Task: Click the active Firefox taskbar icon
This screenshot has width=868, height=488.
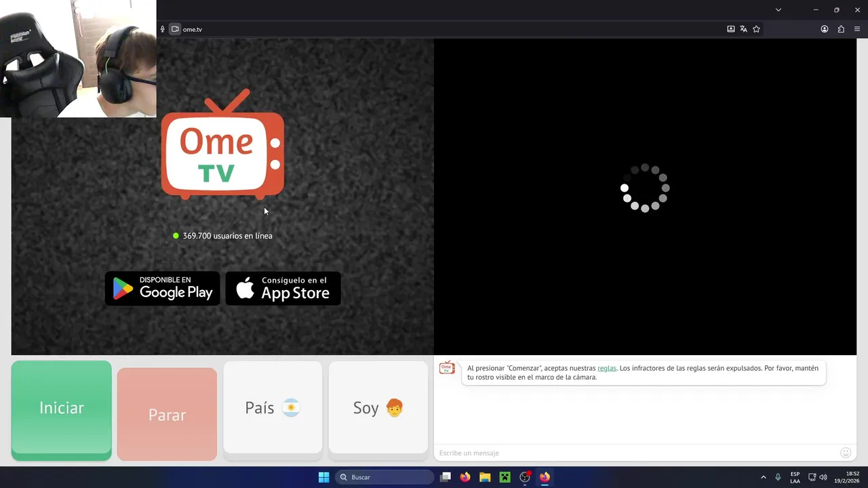Action: click(545, 477)
